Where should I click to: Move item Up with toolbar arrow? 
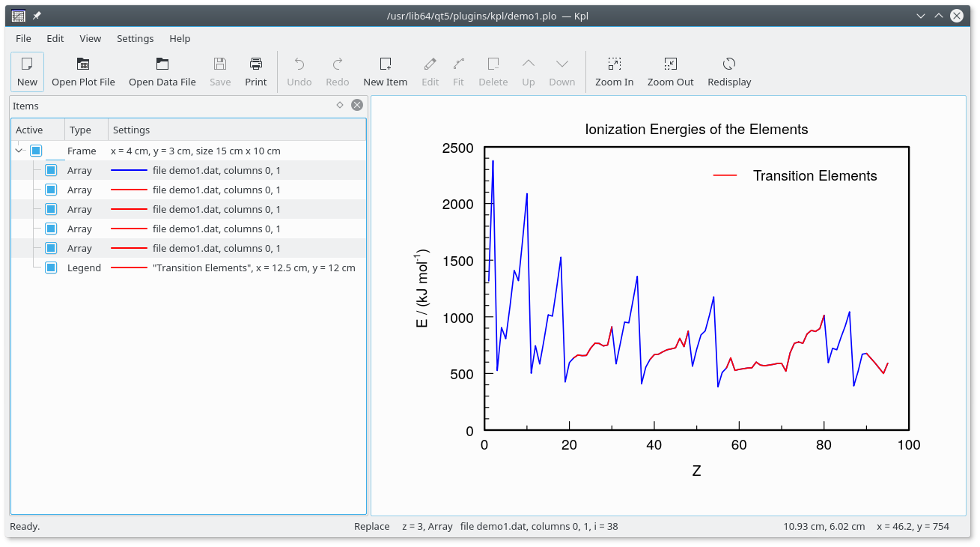(529, 72)
